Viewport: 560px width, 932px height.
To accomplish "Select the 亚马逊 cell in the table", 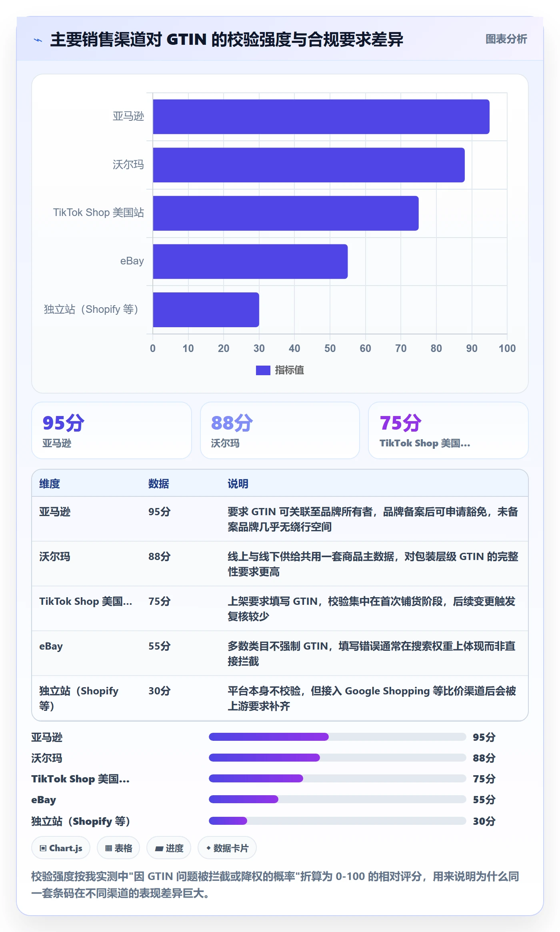I will pyautogui.click(x=55, y=512).
